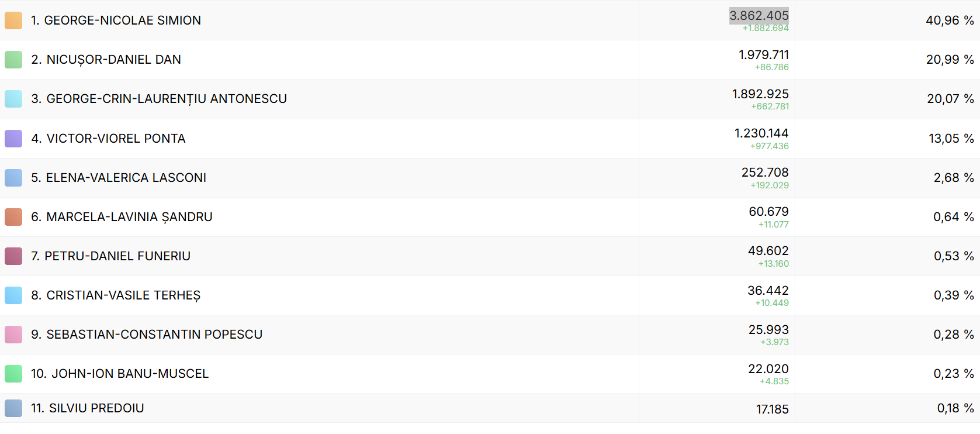Select Cristian-Vasile Terheș in the list
This screenshot has height=434, width=980.
[x=116, y=295]
